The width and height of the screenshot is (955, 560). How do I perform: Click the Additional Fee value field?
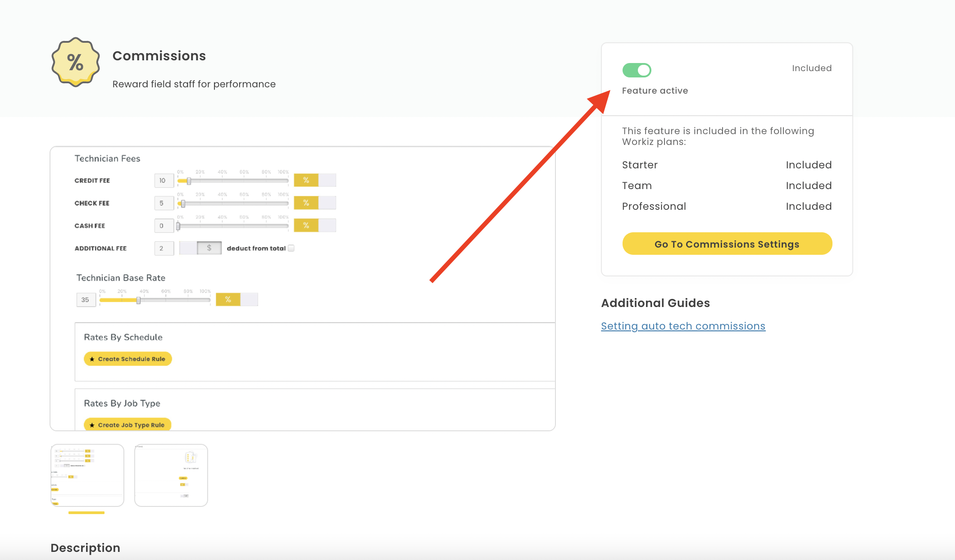[164, 248]
